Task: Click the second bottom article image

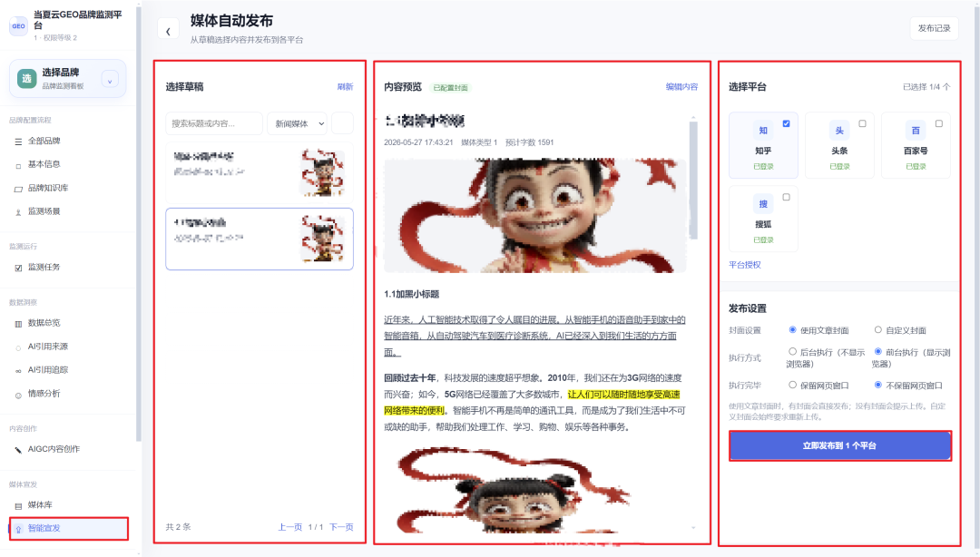Action: pyautogui.click(x=515, y=490)
